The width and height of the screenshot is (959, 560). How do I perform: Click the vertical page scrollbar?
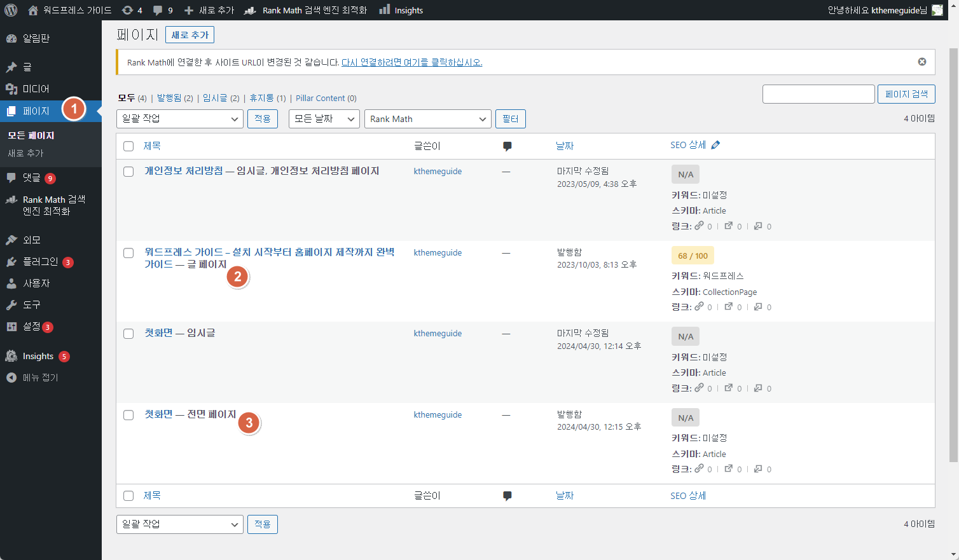pos(953,254)
